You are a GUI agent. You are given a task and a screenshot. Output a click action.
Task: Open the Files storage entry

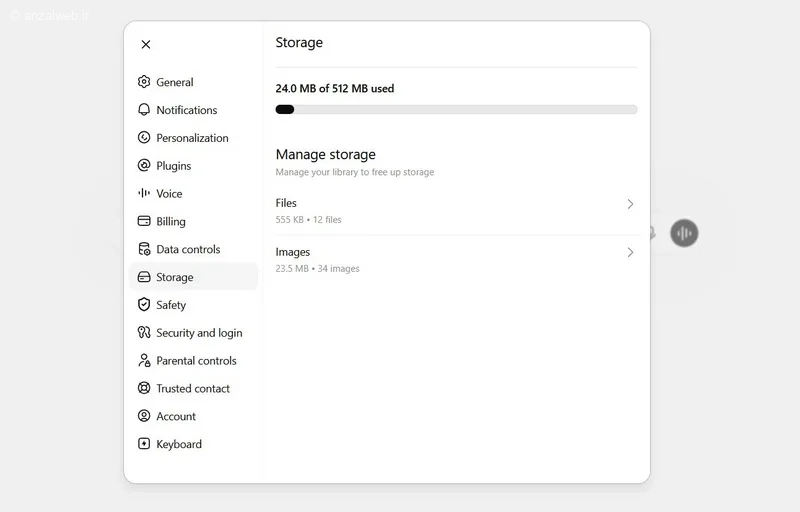point(456,211)
